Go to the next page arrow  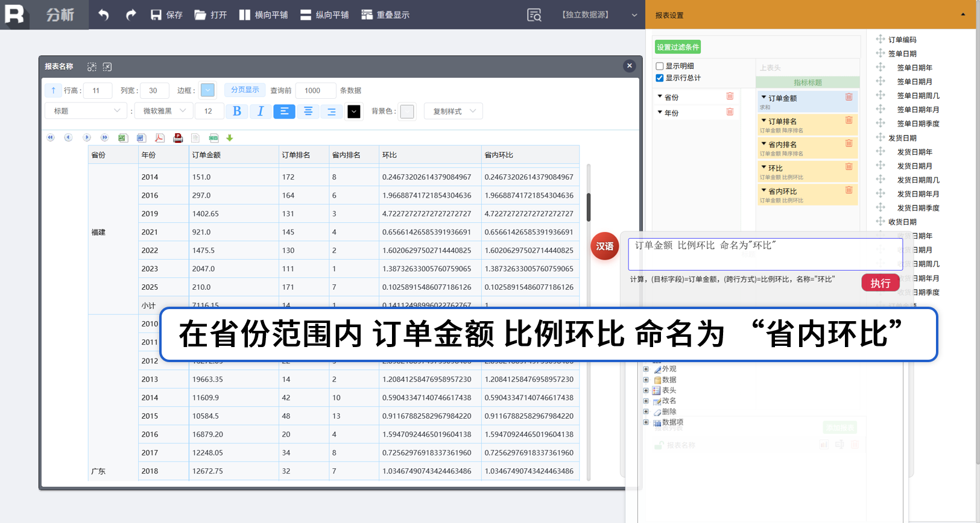[x=87, y=138]
